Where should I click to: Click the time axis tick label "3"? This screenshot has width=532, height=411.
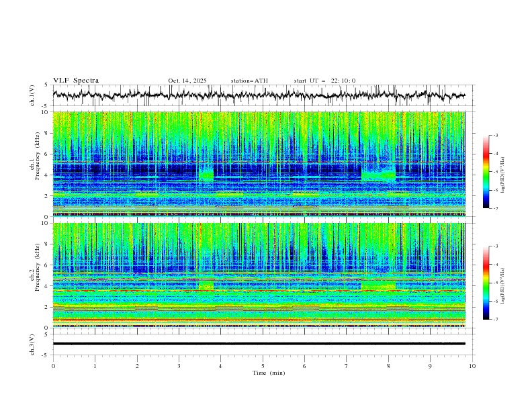point(179,366)
